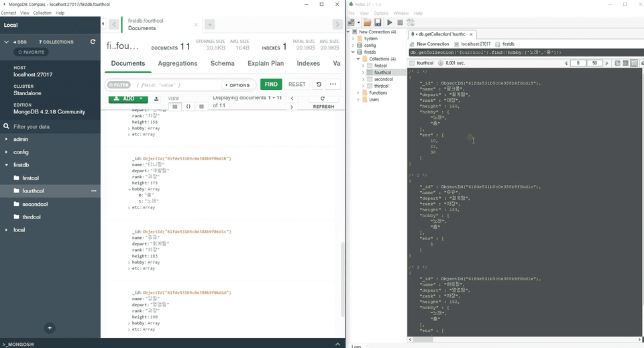Switch to the Explain Plan tab

(x=266, y=63)
